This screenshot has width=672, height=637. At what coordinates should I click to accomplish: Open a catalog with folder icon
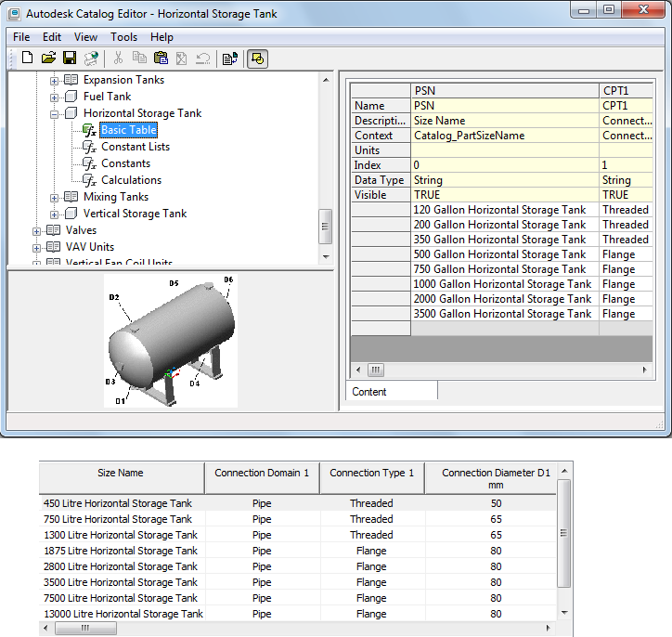[48, 58]
